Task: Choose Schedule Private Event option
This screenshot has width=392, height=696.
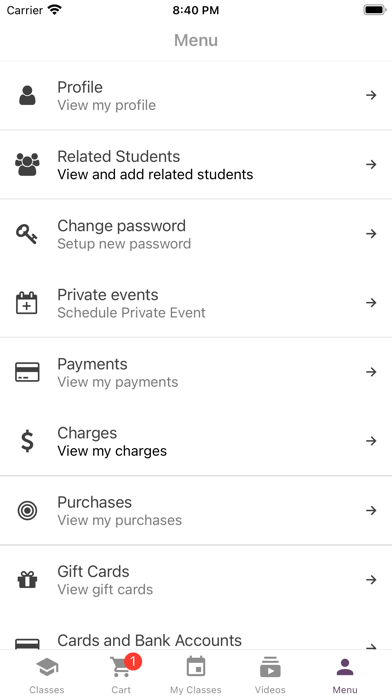Action: pos(131,313)
